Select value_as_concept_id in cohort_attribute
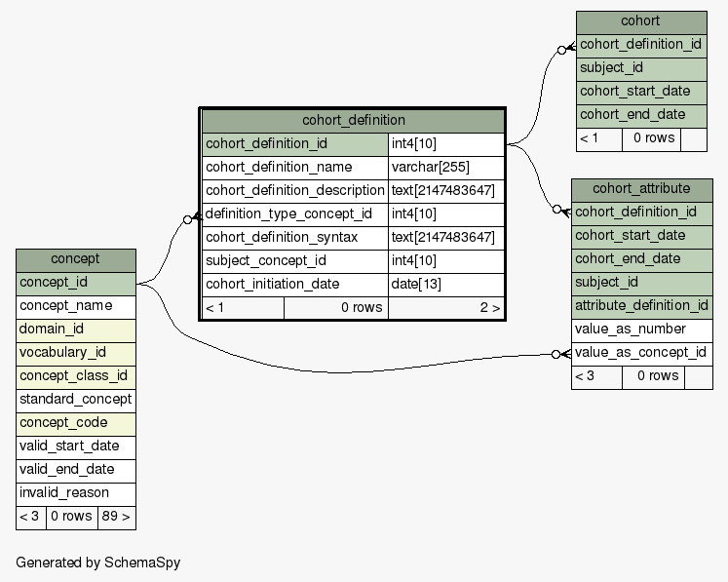This screenshot has width=728, height=582. [x=641, y=353]
